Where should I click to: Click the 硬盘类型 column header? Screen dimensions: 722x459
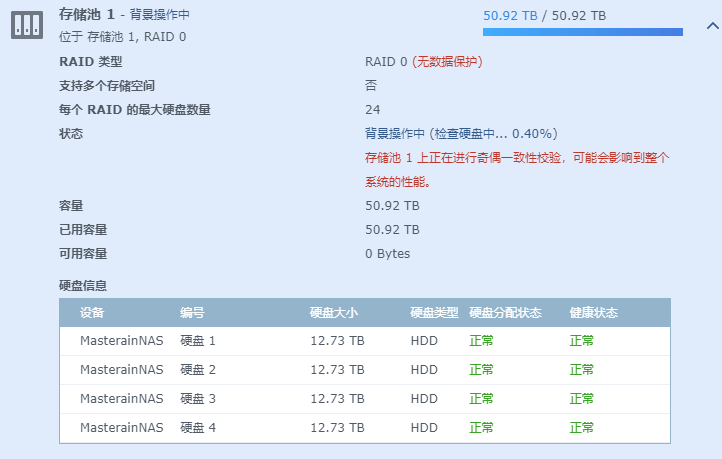434,313
